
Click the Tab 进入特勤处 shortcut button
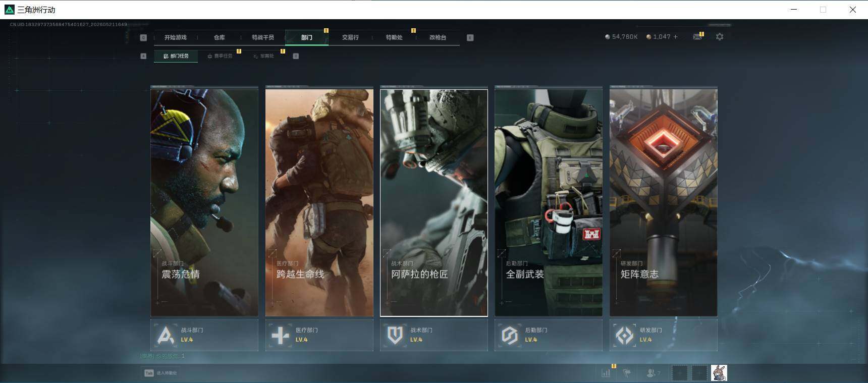coord(160,373)
